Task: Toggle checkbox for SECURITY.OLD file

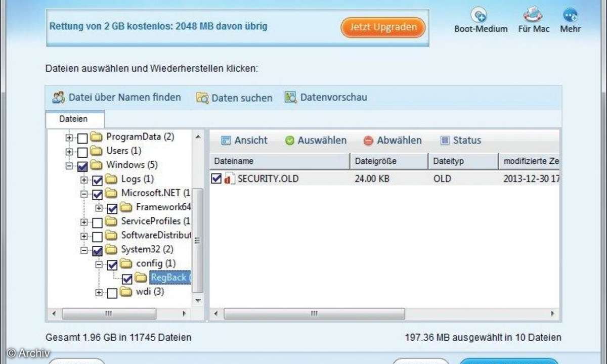Action: click(x=216, y=178)
